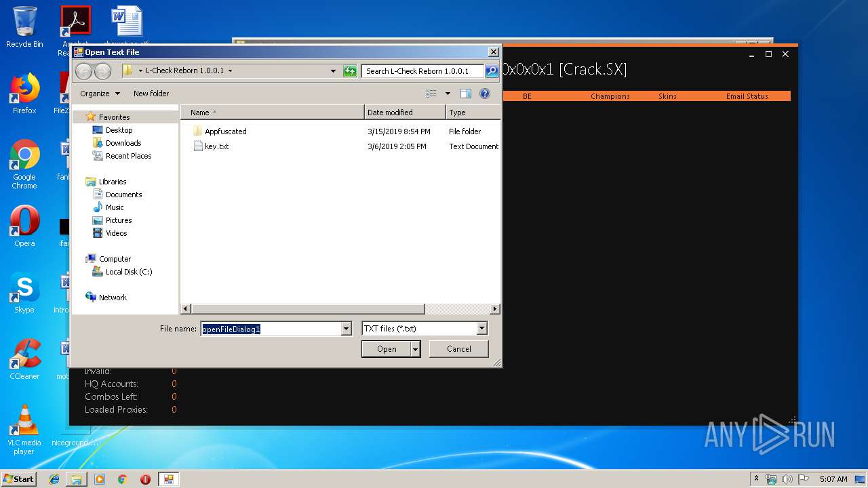Open Recycle Bin on desktop

24,27
